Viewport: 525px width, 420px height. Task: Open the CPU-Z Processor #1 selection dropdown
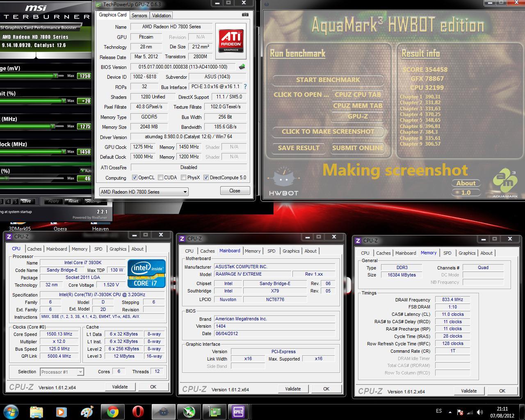(62, 372)
